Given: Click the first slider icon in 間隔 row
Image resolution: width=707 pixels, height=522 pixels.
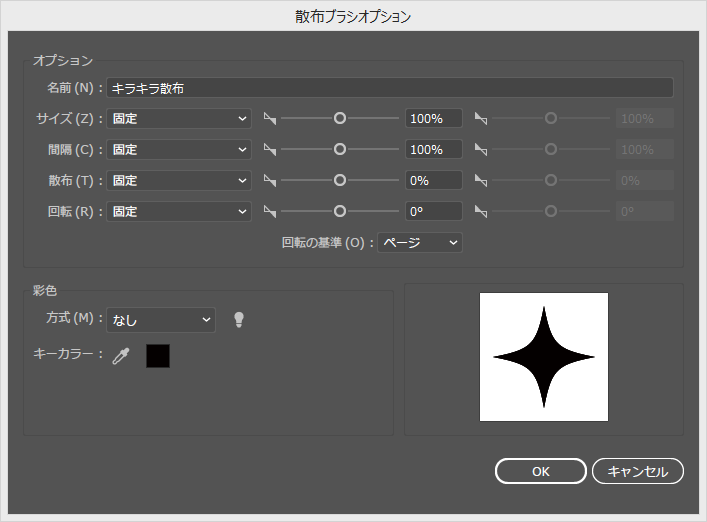Looking at the screenshot, I should [270, 150].
